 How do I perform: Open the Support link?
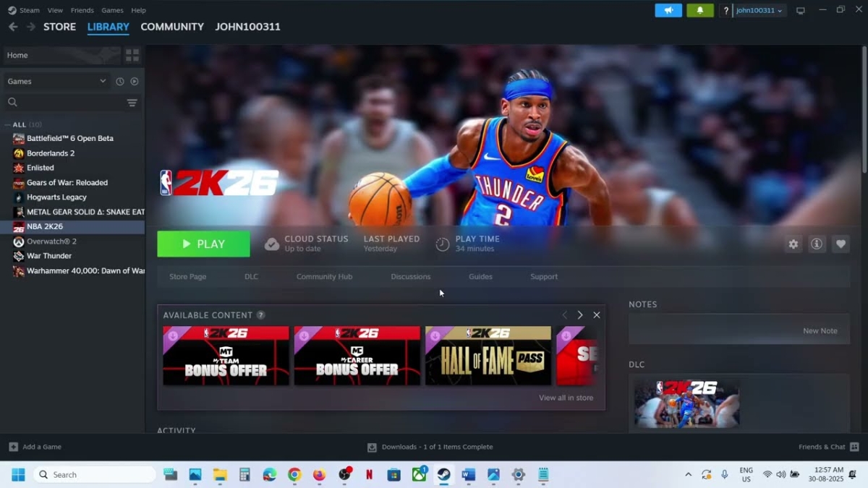(x=544, y=277)
